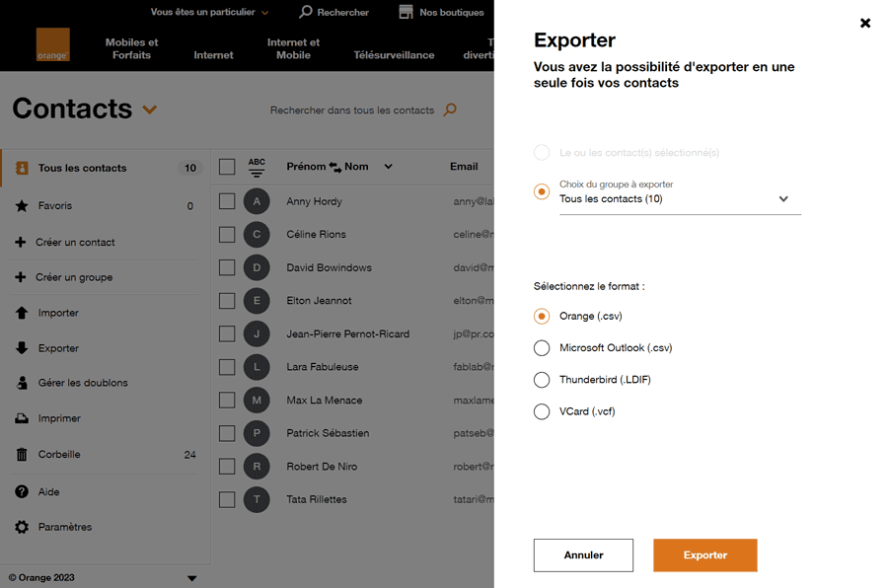Tick the select-all checkbox in the list header
Image resolution: width=888 pixels, height=588 pixels.
pos(227,167)
